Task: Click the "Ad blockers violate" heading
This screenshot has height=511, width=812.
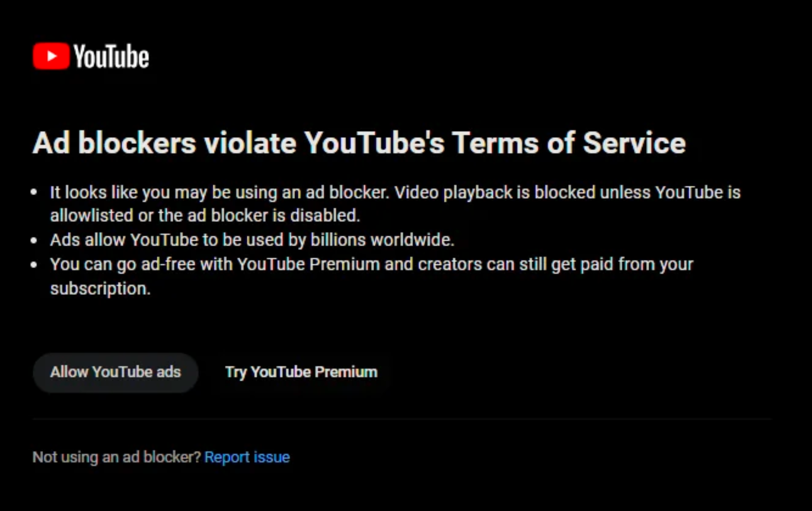Action: pyautogui.click(x=164, y=143)
